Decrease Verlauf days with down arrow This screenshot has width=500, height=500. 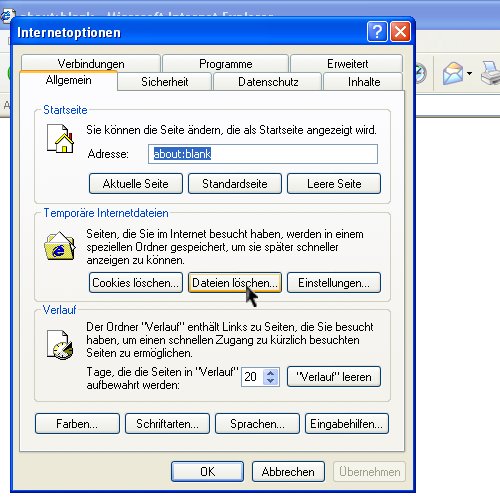pos(271,381)
